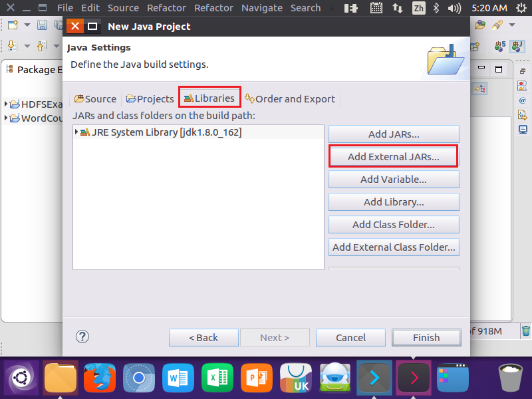Expand JRE System Library tree node

pyautogui.click(x=76, y=132)
